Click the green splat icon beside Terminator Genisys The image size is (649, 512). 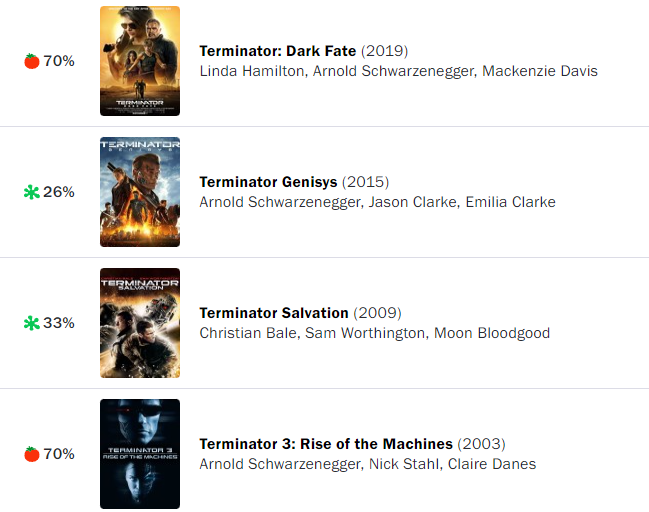click(x=31, y=192)
